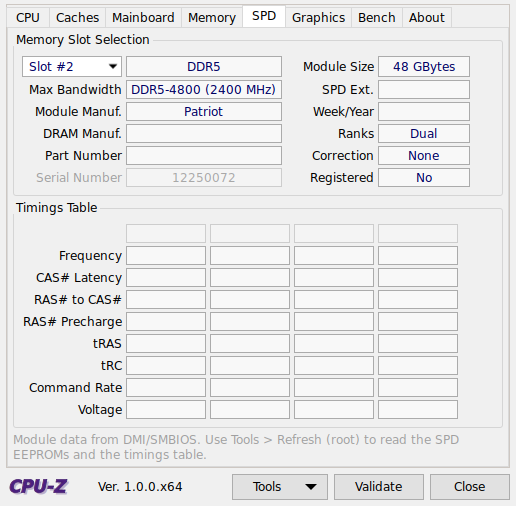516x506 pixels.
Task: Click the empty Part Number field
Action: tap(204, 155)
